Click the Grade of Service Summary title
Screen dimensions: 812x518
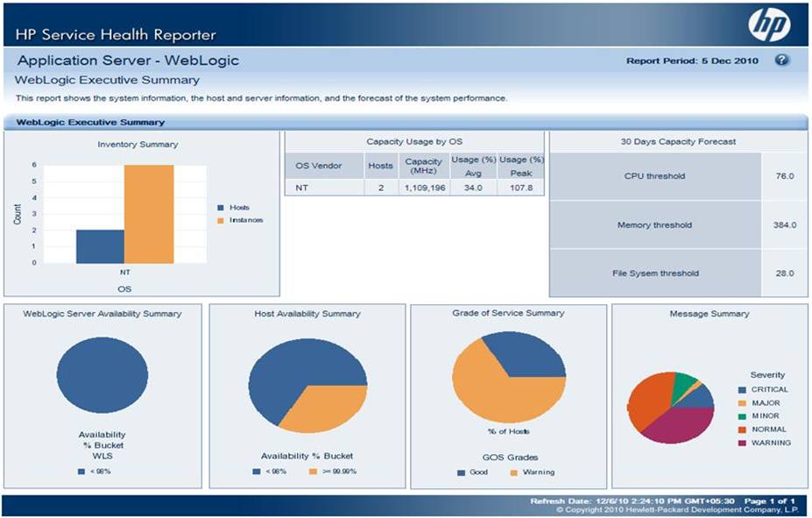[508, 313]
